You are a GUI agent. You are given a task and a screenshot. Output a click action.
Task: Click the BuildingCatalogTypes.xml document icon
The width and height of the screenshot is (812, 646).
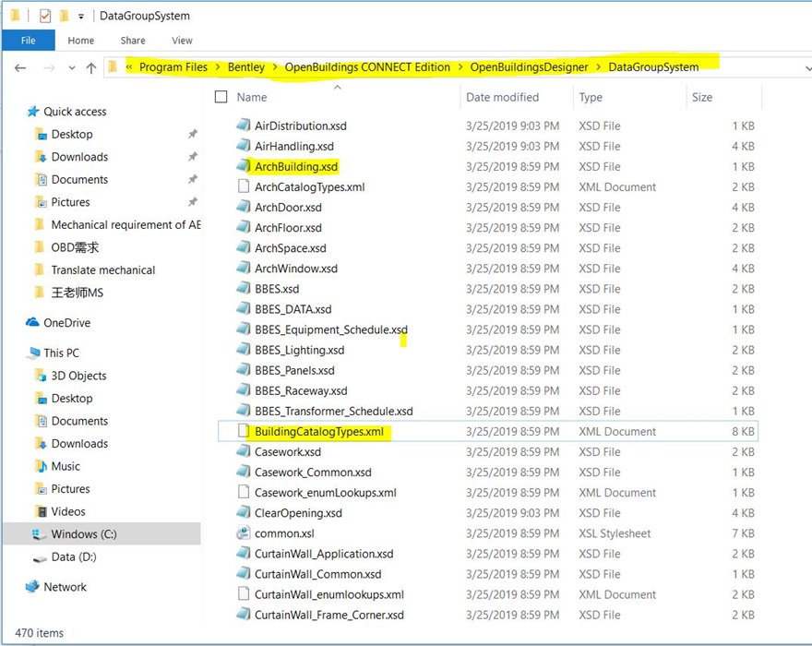point(244,431)
